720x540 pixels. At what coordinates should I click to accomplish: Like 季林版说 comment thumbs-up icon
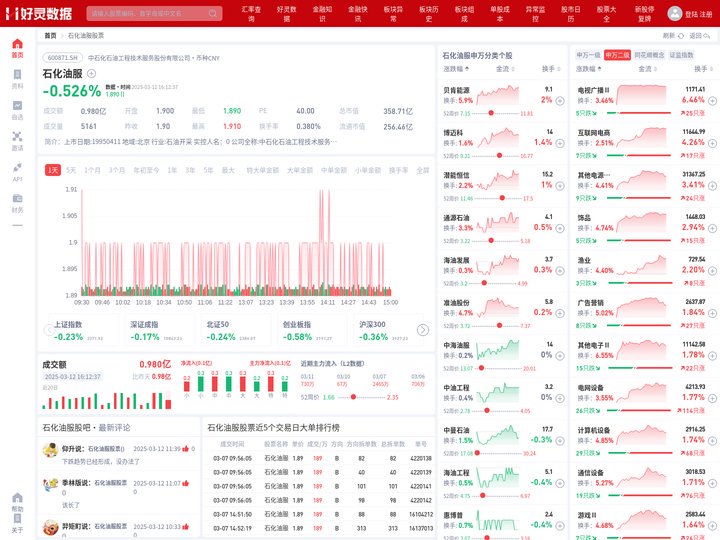pos(186,483)
